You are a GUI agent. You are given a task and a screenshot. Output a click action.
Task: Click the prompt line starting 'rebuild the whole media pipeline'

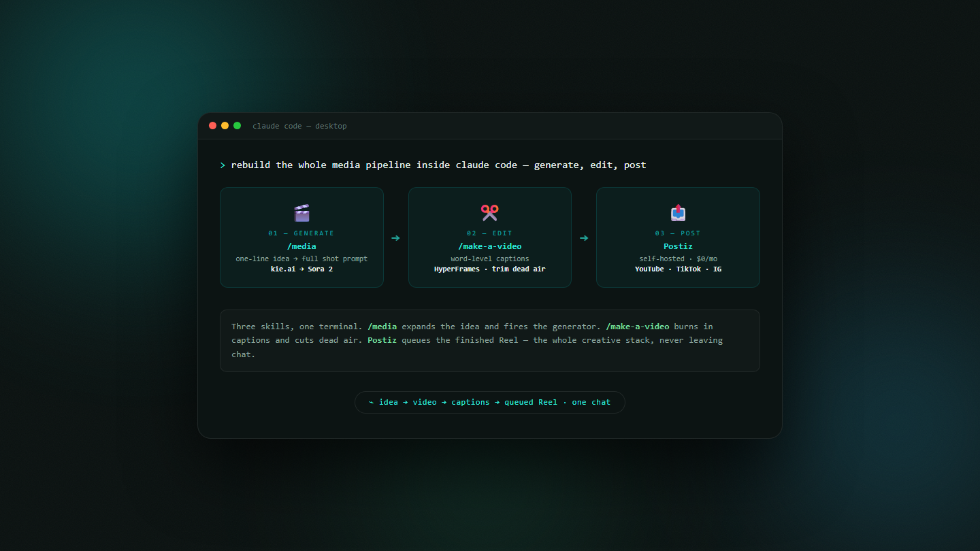tap(438, 165)
